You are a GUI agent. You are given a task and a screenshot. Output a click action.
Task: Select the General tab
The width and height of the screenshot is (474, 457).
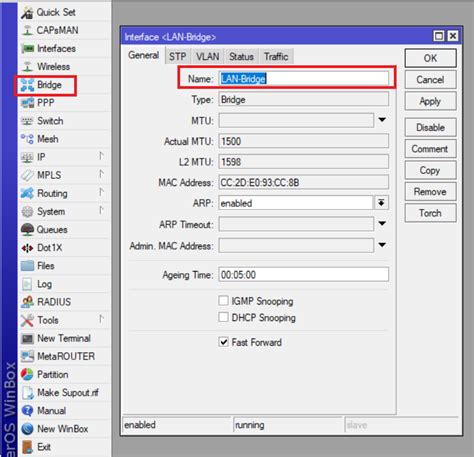pos(144,55)
